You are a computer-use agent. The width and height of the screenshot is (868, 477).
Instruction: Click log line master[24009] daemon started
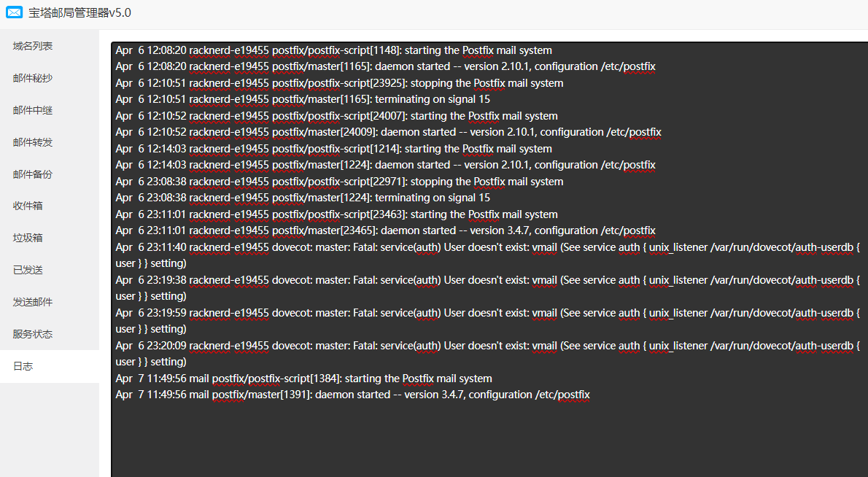[389, 132]
